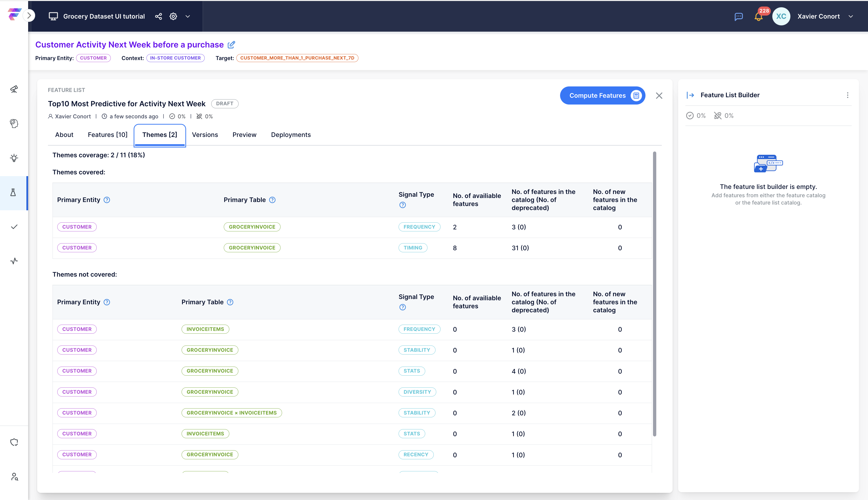Open the head-with-gear icon in the sidebar

tap(14, 123)
